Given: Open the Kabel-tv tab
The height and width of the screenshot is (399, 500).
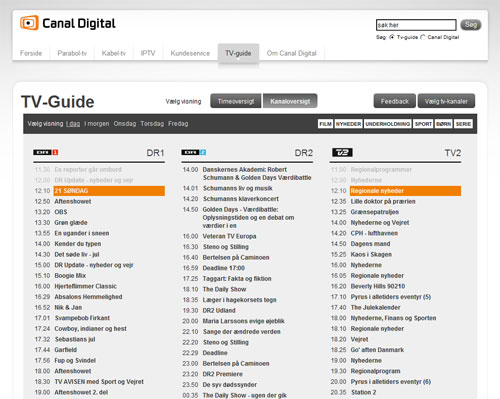Looking at the screenshot, I should [x=114, y=53].
